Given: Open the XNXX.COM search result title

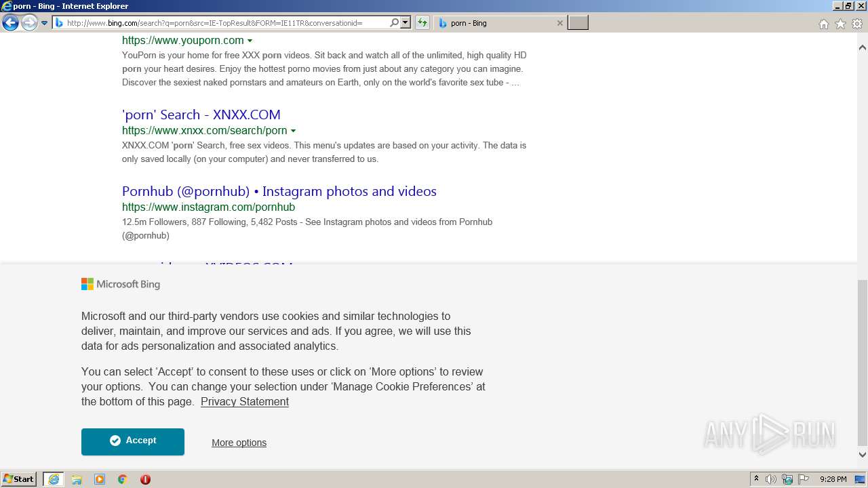Looking at the screenshot, I should click(x=201, y=115).
